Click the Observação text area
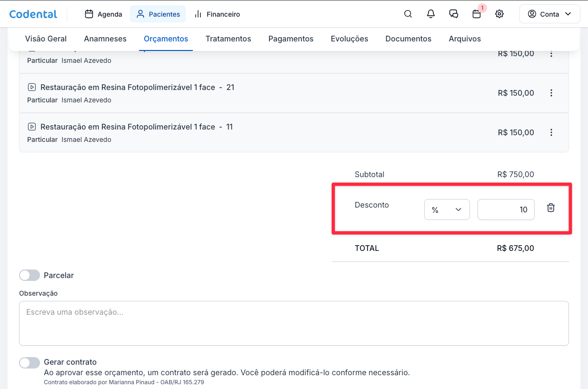Image resolution: width=588 pixels, height=389 pixels. (x=294, y=323)
